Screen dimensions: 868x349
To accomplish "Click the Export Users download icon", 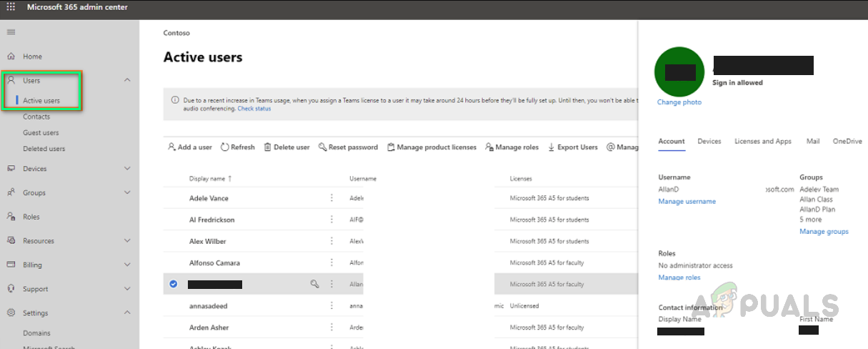I will (552, 147).
